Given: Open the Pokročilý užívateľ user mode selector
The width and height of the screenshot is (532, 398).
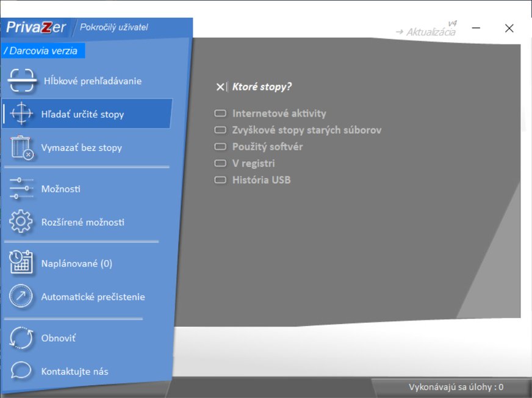Looking at the screenshot, I should pyautogui.click(x=114, y=27).
